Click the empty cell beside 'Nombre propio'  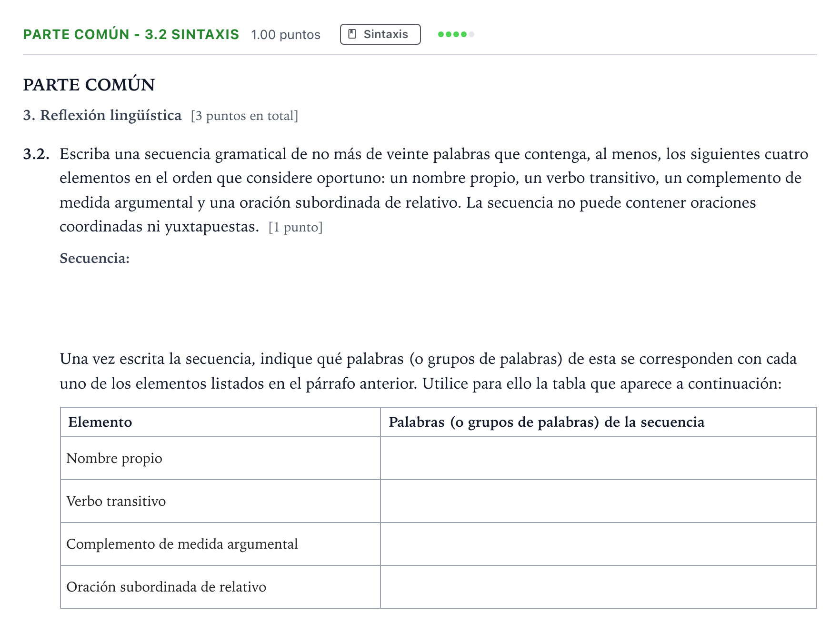(599, 458)
